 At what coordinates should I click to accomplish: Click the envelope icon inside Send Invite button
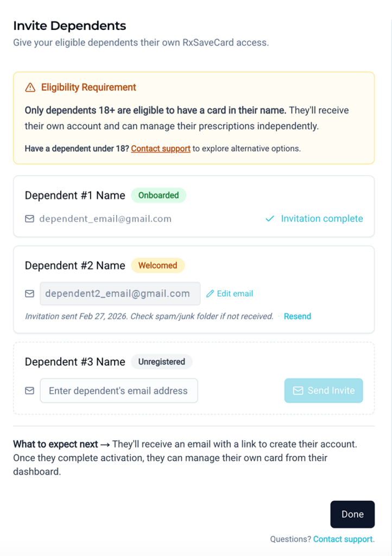[x=298, y=390]
